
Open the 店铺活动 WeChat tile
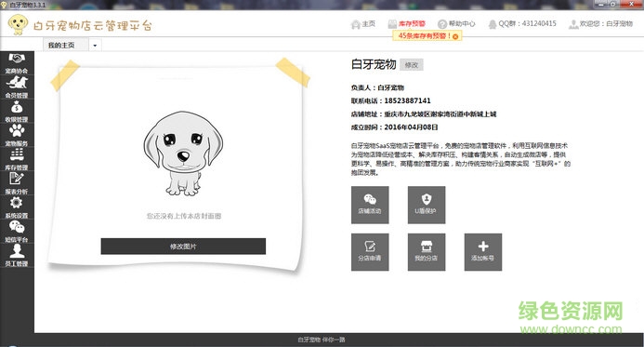pyautogui.click(x=370, y=205)
